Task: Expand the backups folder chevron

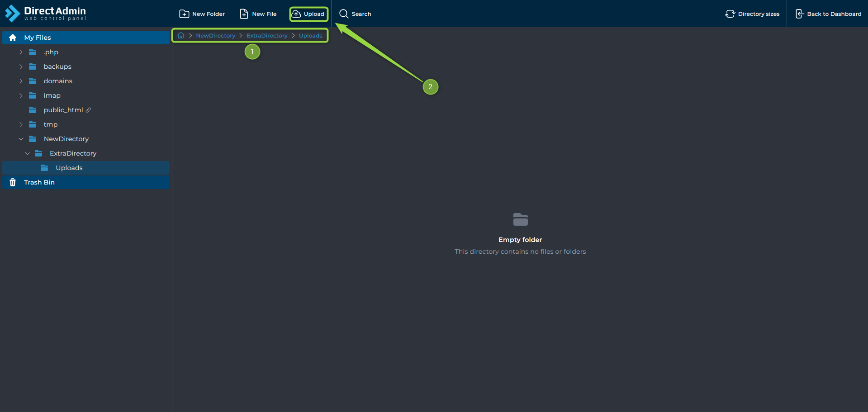Action: tap(21, 66)
